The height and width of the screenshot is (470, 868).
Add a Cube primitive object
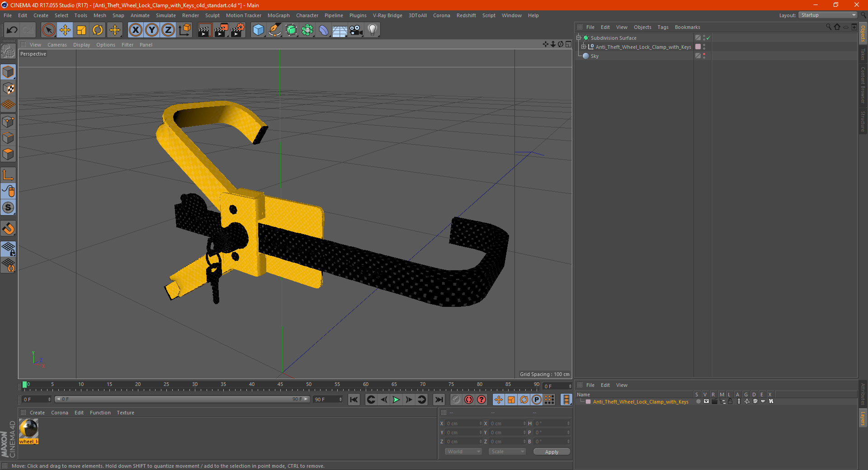coord(259,30)
